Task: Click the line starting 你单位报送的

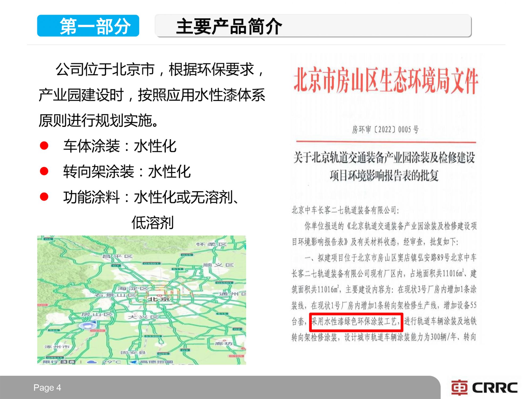Action: tap(390, 226)
